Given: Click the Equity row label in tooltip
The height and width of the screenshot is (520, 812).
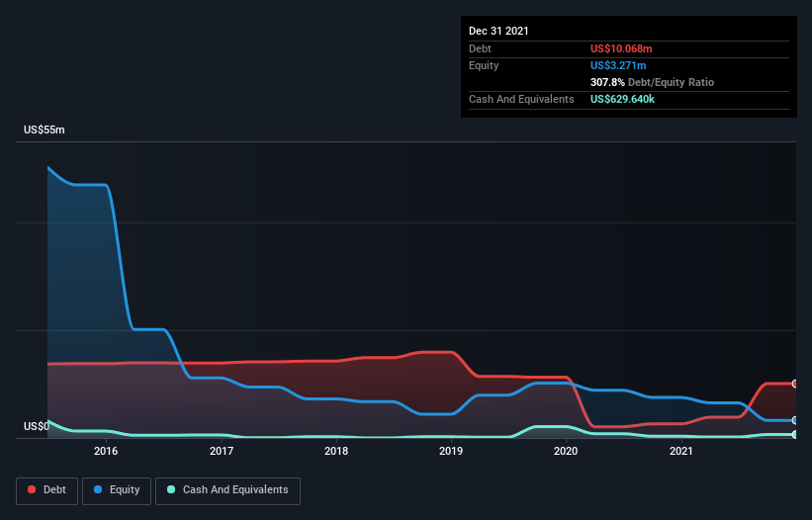Looking at the screenshot, I should click(484, 65).
